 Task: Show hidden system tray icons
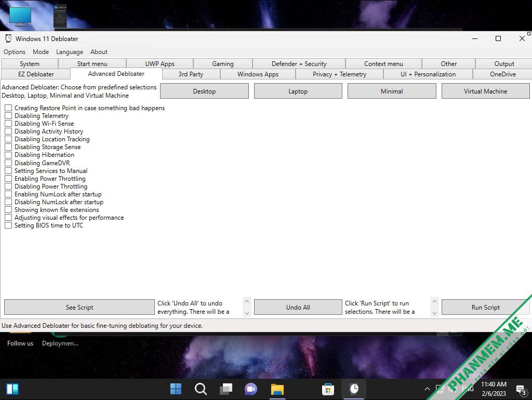point(427,389)
